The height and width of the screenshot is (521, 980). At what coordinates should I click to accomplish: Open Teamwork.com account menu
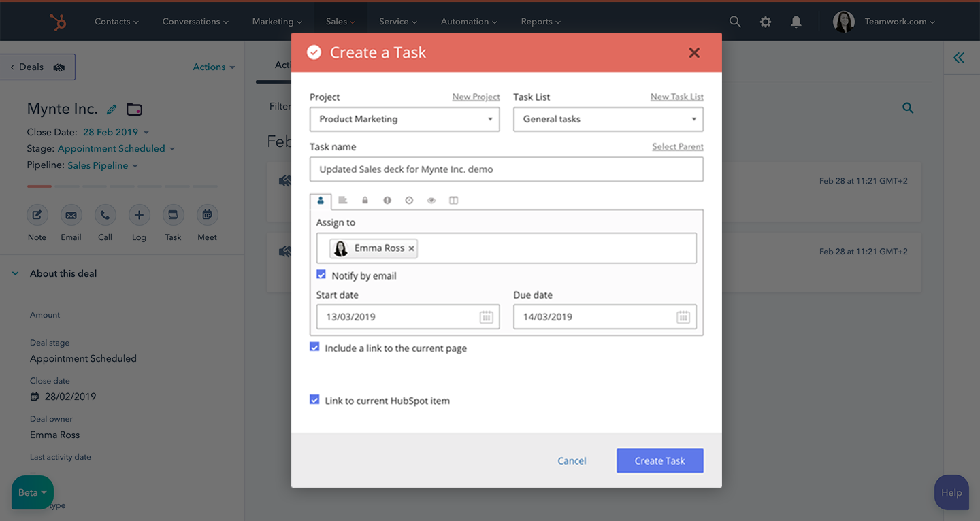(x=900, y=22)
